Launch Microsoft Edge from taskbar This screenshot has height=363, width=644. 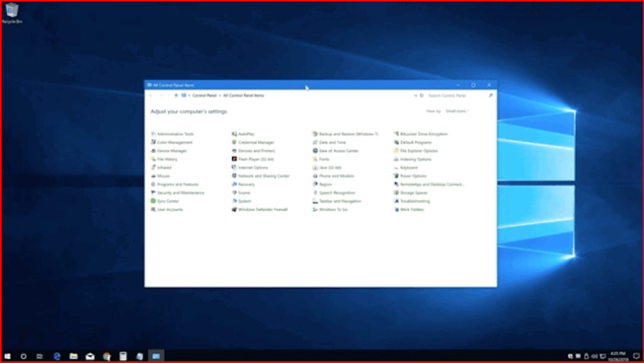57,356
